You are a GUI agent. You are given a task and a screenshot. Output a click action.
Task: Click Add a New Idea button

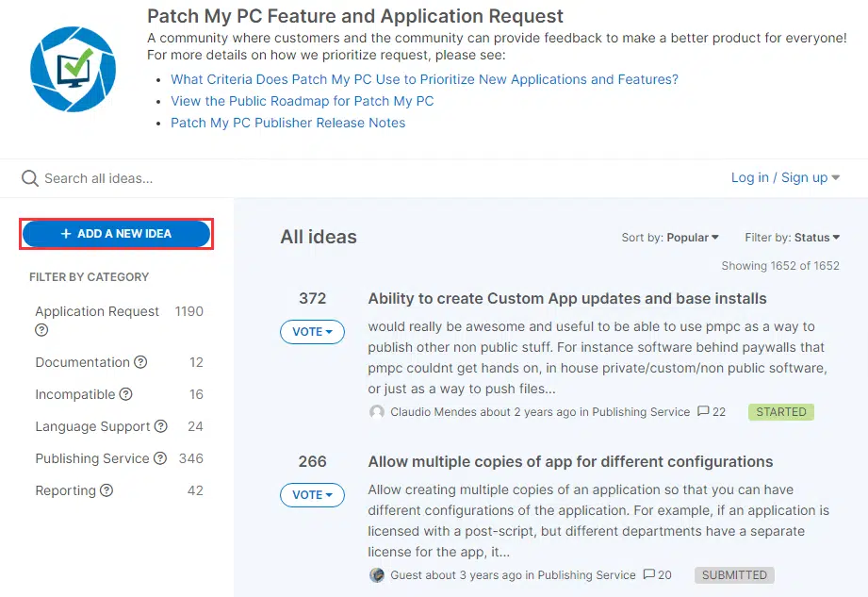[x=116, y=234]
